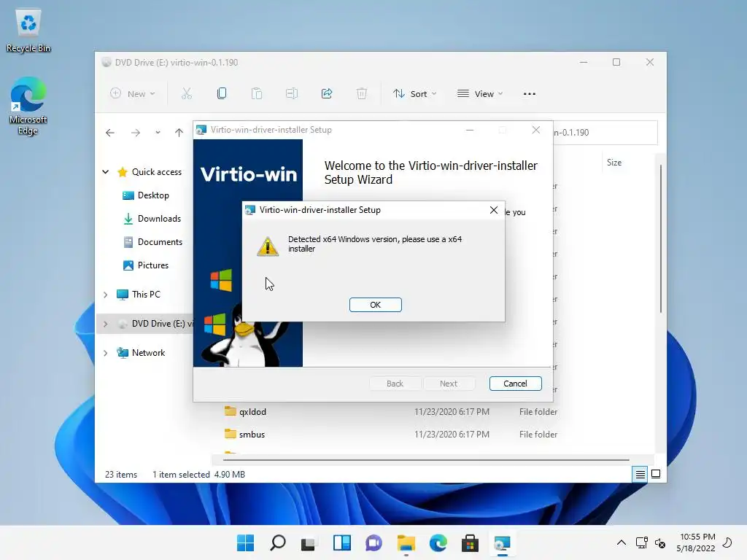Go up one folder level with up arrow

click(x=179, y=133)
